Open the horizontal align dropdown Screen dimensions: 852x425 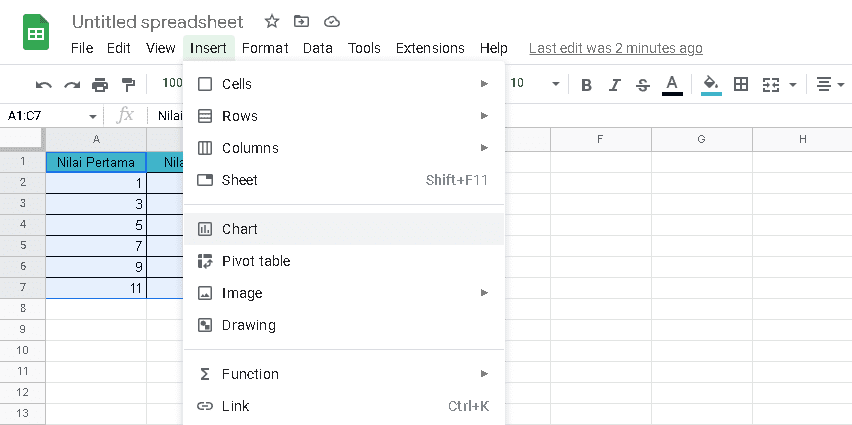[x=825, y=84]
